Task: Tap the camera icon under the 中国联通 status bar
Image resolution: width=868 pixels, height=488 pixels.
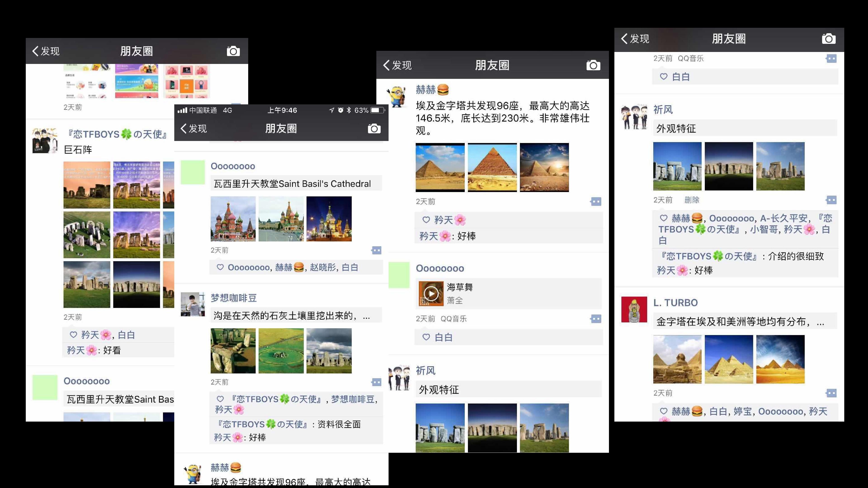Action: (x=374, y=129)
